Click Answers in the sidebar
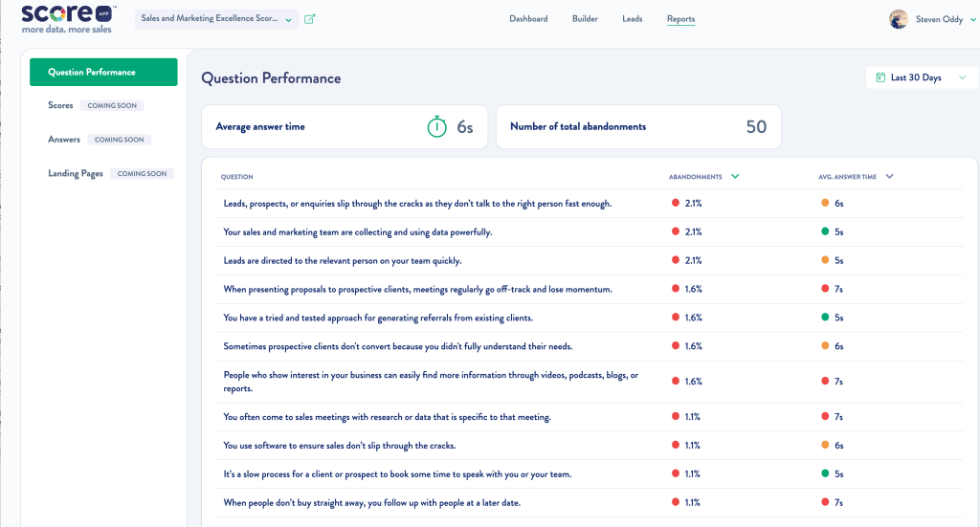 pyautogui.click(x=64, y=140)
